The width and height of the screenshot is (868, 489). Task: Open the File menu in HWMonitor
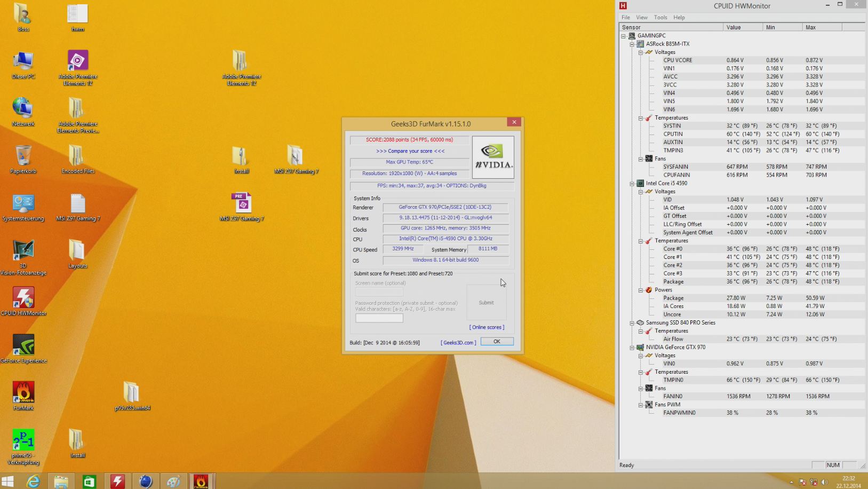(x=626, y=18)
